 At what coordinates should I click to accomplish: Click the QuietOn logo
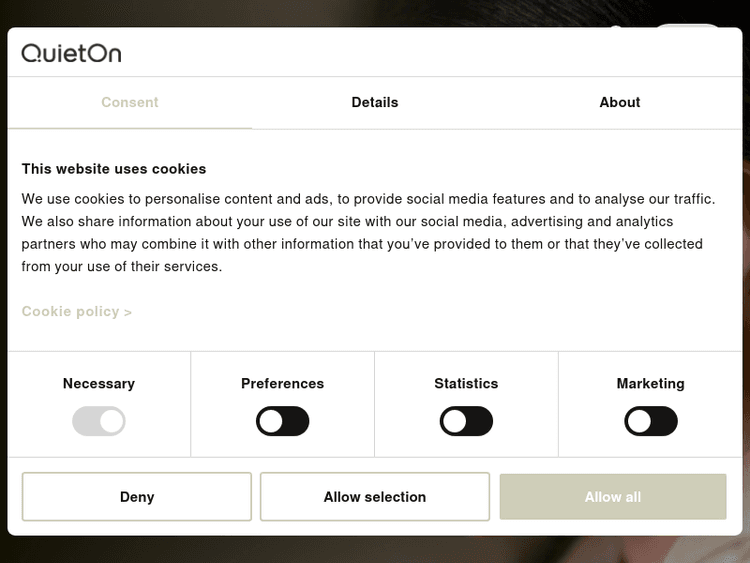click(71, 53)
